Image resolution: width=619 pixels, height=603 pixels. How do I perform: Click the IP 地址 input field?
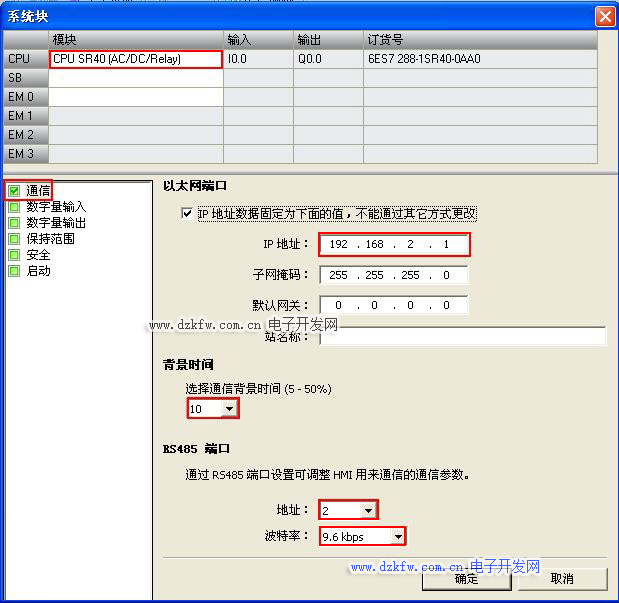pyautogui.click(x=394, y=245)
